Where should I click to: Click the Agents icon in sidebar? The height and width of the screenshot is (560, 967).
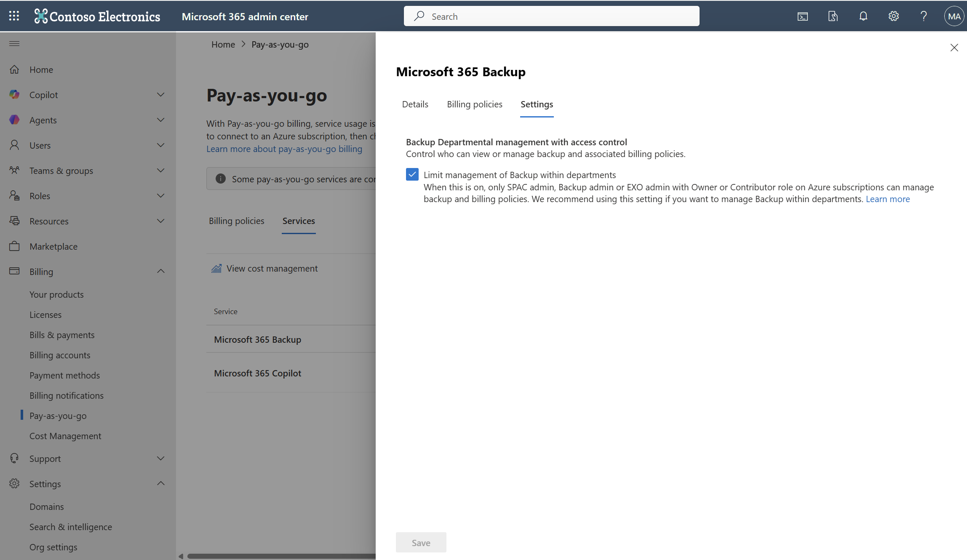click(x=14, y=120)
